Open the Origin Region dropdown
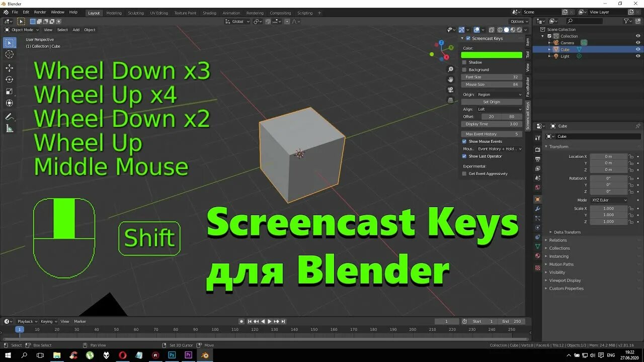The height and width of the screenshot is (362, 644). click(x=499, y=95)
